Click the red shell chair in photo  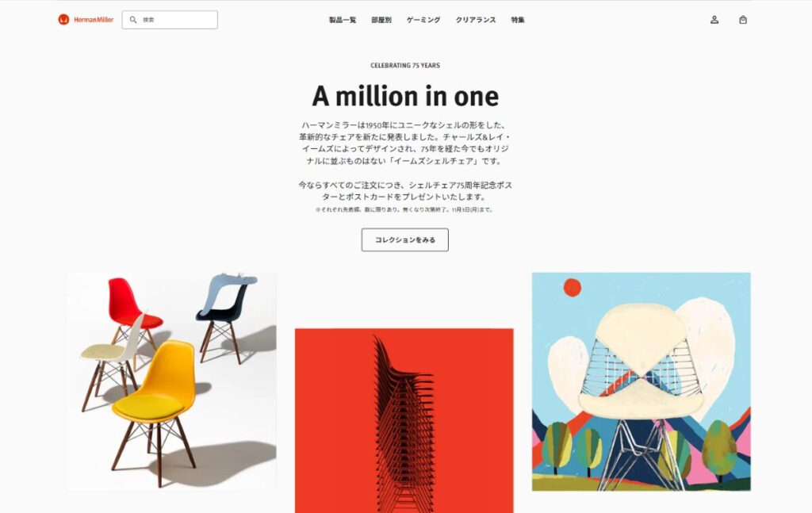coord(132,311)
